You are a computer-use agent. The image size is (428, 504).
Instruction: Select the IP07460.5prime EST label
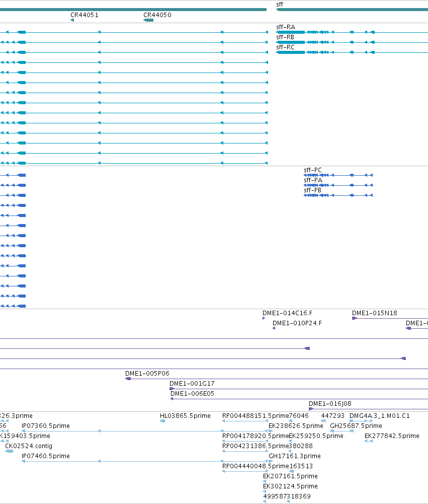point(46,456)
